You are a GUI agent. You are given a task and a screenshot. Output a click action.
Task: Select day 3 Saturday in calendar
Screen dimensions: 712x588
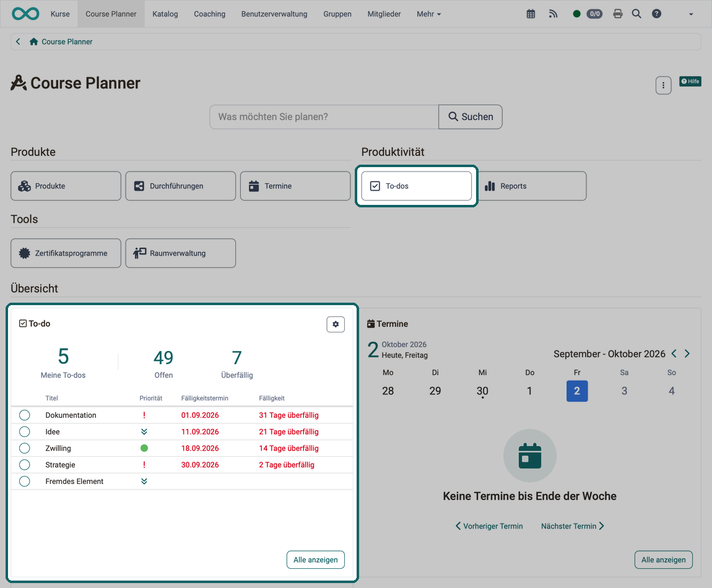point(624,391)
